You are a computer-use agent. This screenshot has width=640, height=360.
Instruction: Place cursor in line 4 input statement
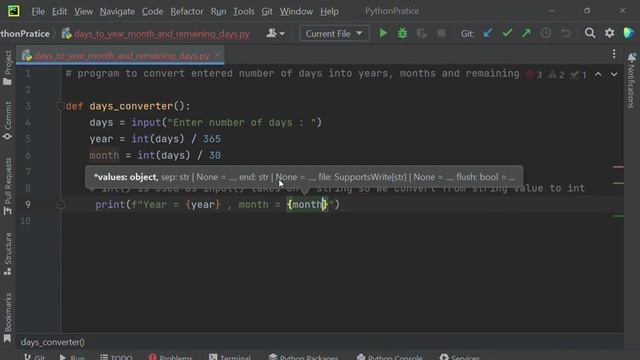click(x=205, y=123)
